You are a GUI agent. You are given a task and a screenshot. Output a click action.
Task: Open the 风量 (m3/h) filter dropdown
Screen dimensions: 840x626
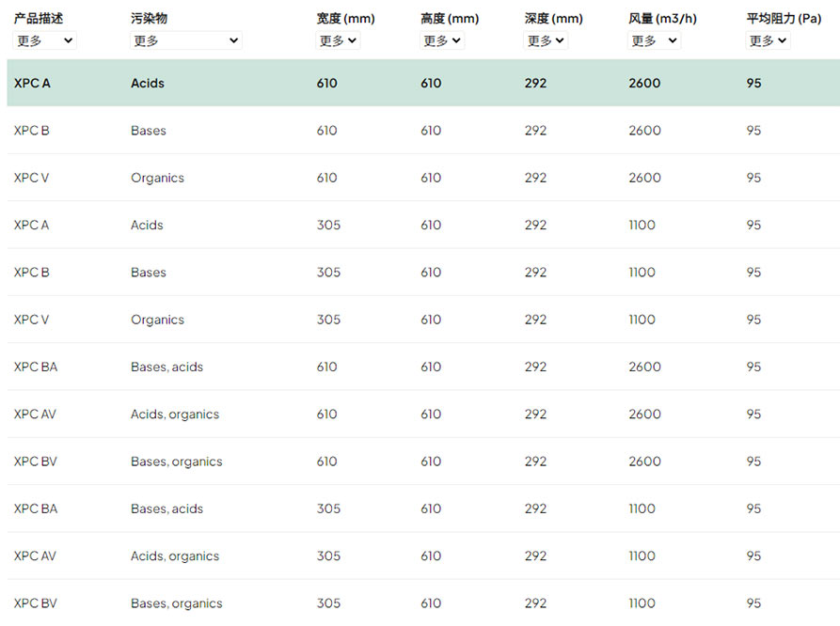pos(654,40)
